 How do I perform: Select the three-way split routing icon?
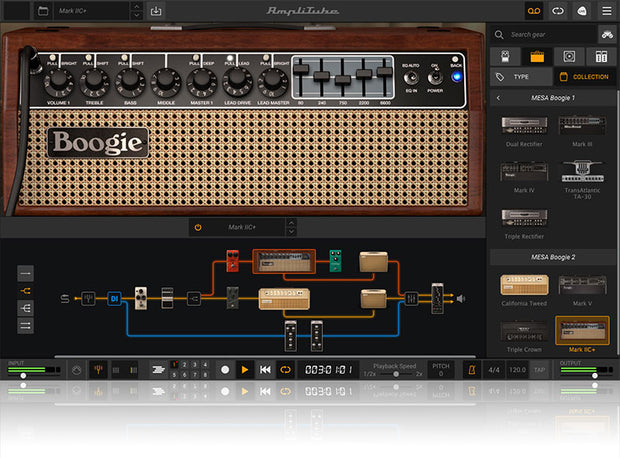pyautogui.click(x=25, y=308)
